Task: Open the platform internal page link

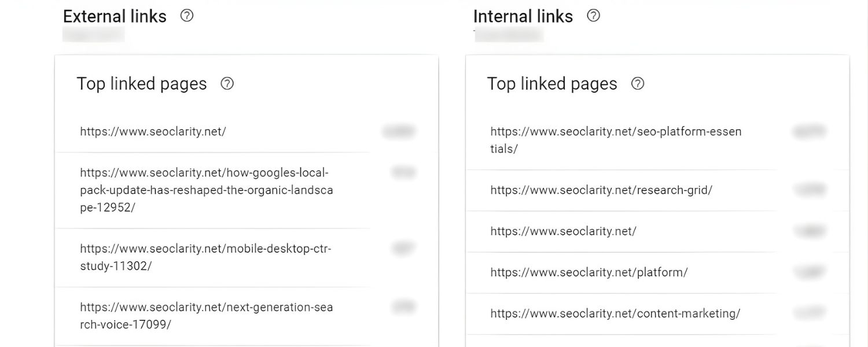Action: 588,272
